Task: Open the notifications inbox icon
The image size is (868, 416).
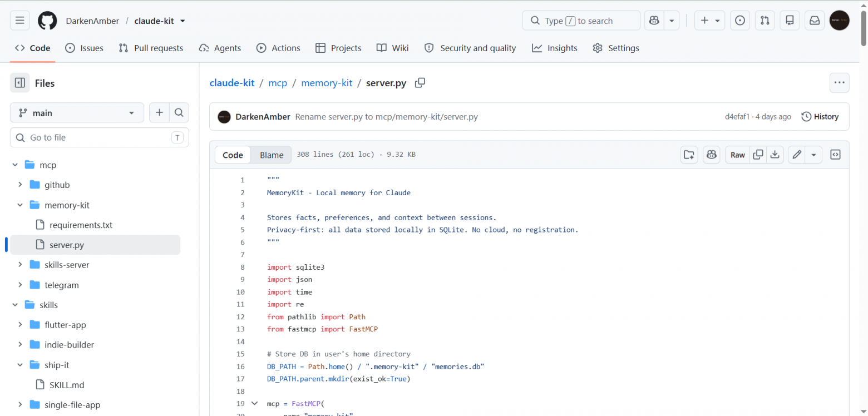Action: tap(815, 21)
